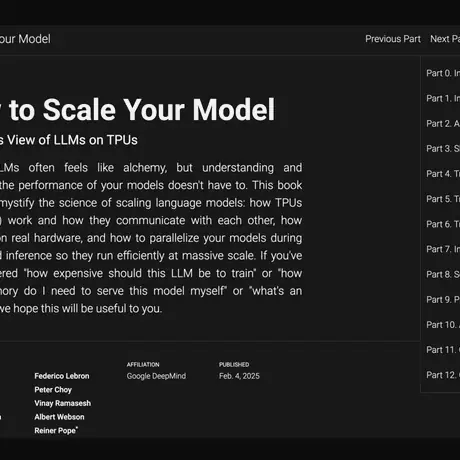Choose Part 9 from the sidebar list
This screenshot has height=460, width=460.
[x=443, y=300]
